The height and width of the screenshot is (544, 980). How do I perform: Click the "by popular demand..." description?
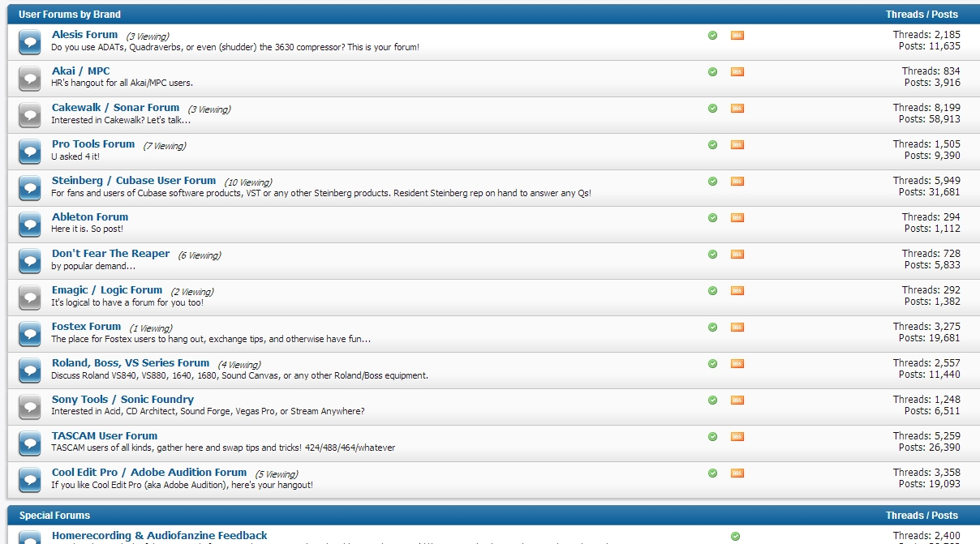pyautogui.click(x=93, y=266)
